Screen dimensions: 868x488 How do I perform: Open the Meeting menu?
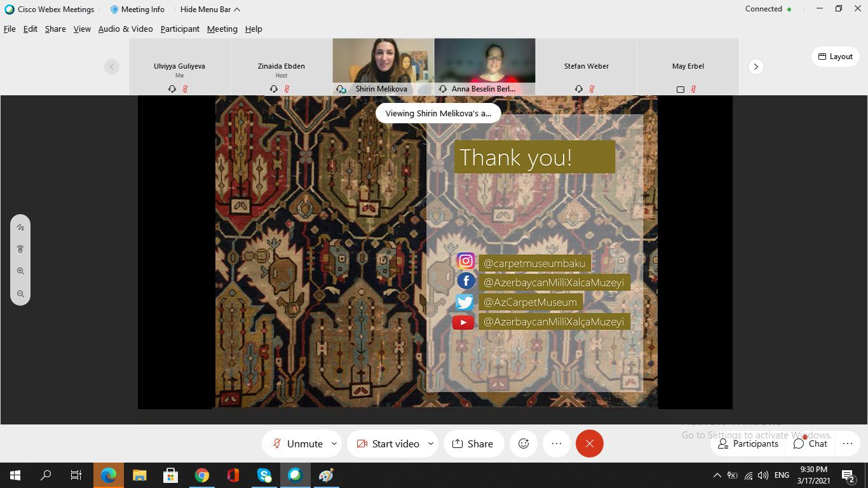click(x=222, y=29)
